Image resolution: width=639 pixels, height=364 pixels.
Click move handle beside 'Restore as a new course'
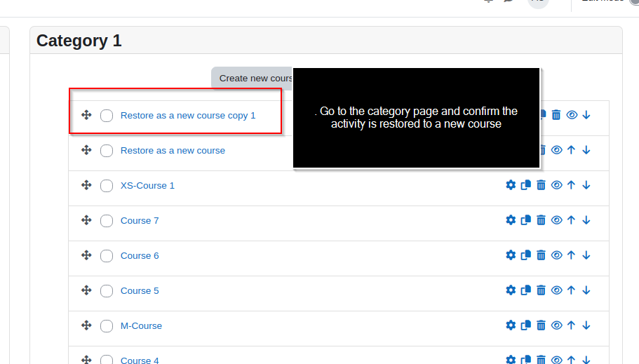click(x=86, y=150)
